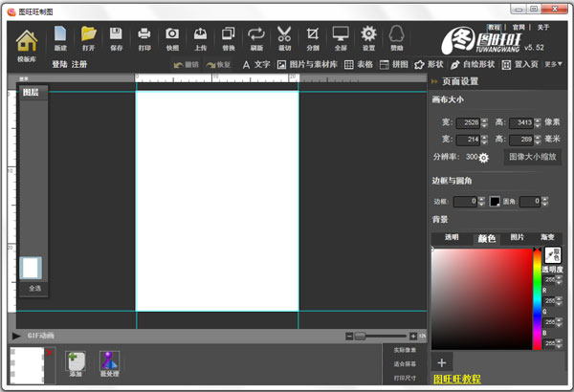This screenshot has width=574, height=392.
Task: Open 批处理 batch processing icon
Action: coord(109,364)
